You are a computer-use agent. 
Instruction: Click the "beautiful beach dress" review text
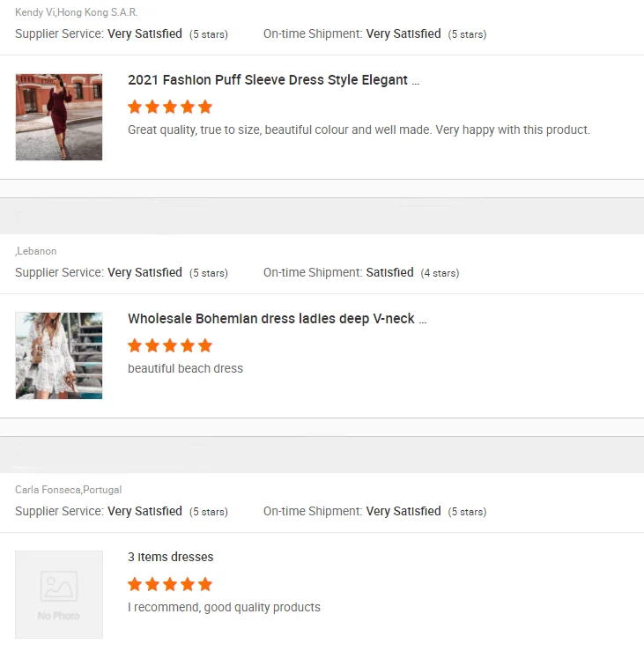185,368
